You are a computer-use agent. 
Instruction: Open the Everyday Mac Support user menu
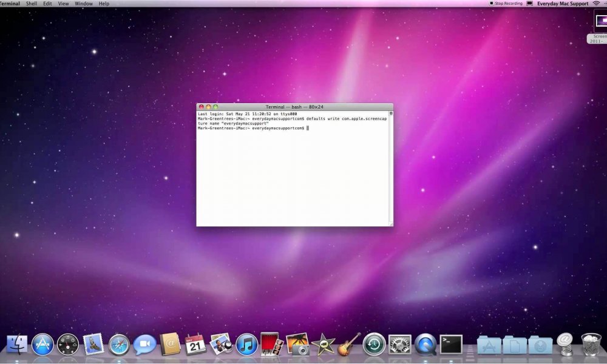coord(563,4)
